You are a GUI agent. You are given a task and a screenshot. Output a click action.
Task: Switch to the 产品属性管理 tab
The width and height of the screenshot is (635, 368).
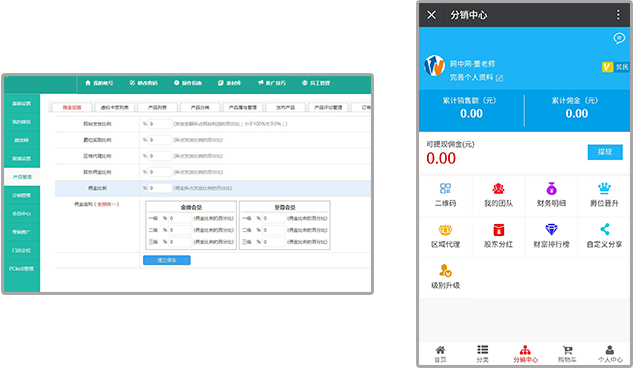[x=243, y=107]
